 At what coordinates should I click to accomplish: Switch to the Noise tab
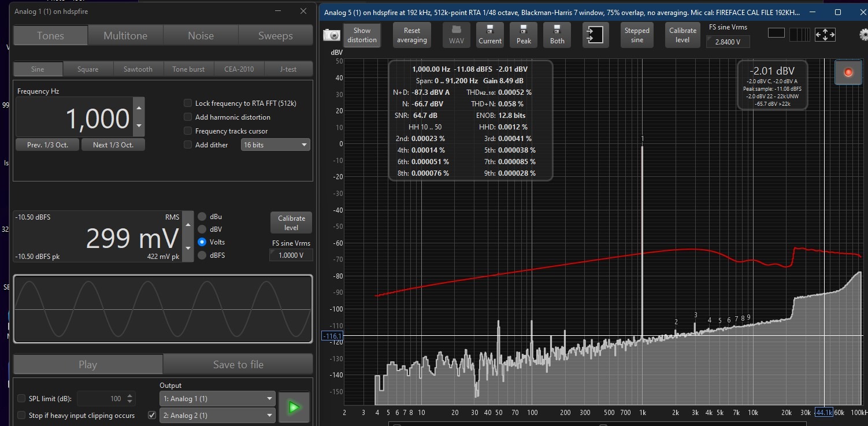(x=201, y=35)
